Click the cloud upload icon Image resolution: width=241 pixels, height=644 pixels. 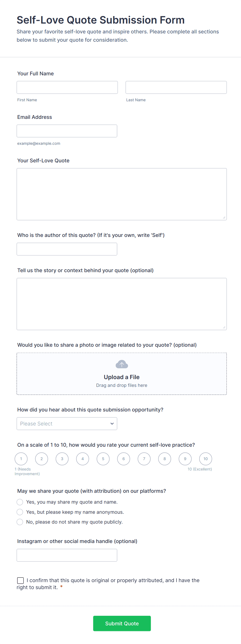[122, 364]
